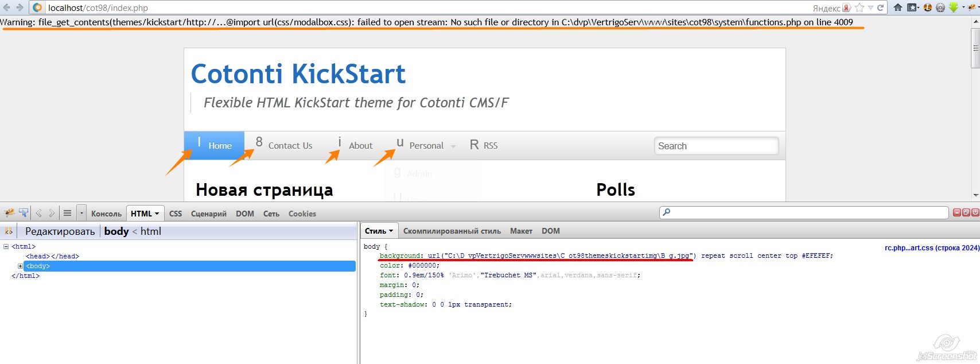Go forward with the browser forward arrow
Image resolution: width=980 pixels, height=364 pixels.
coord(20,7)
